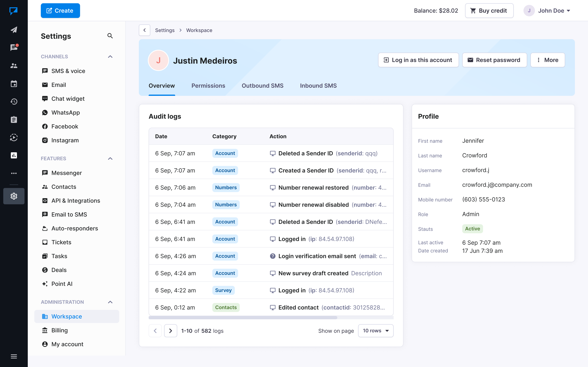
Task: Go to next page of audit logs
Action: (170, 331)
